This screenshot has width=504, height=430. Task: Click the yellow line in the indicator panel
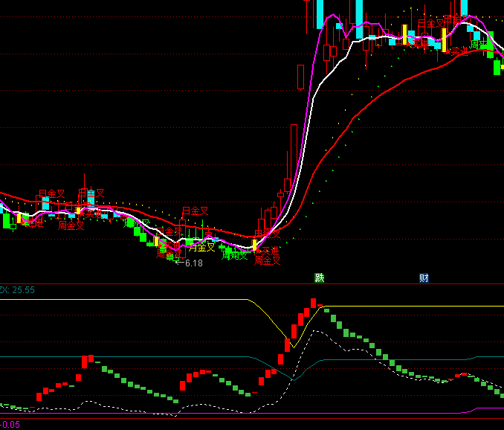pyautogui.click(x=149, y=300)
